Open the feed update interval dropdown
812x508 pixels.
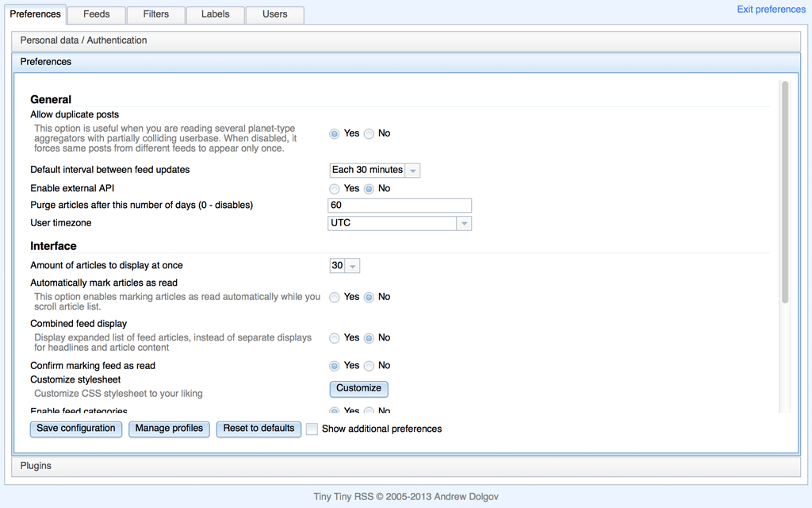coord(412,171)
